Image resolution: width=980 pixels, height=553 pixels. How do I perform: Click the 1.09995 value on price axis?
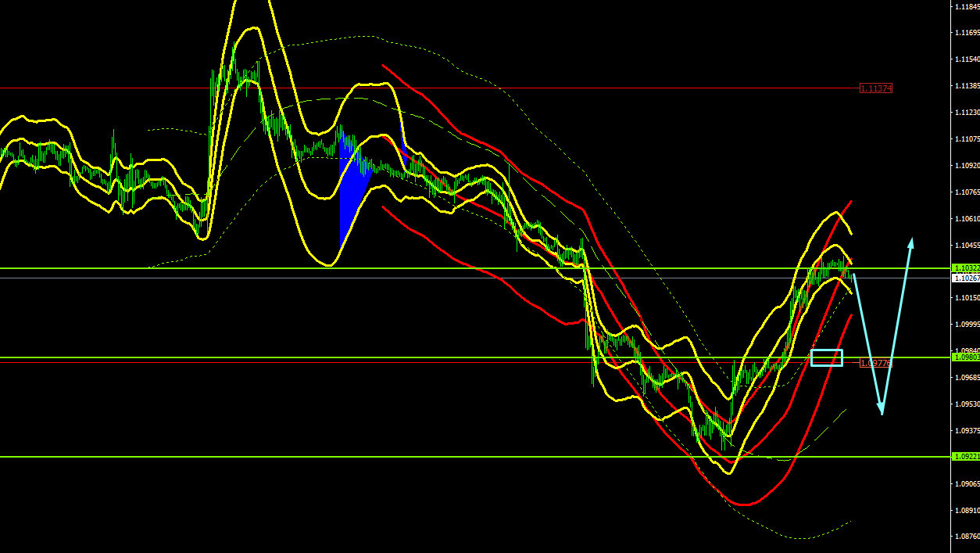967,325
